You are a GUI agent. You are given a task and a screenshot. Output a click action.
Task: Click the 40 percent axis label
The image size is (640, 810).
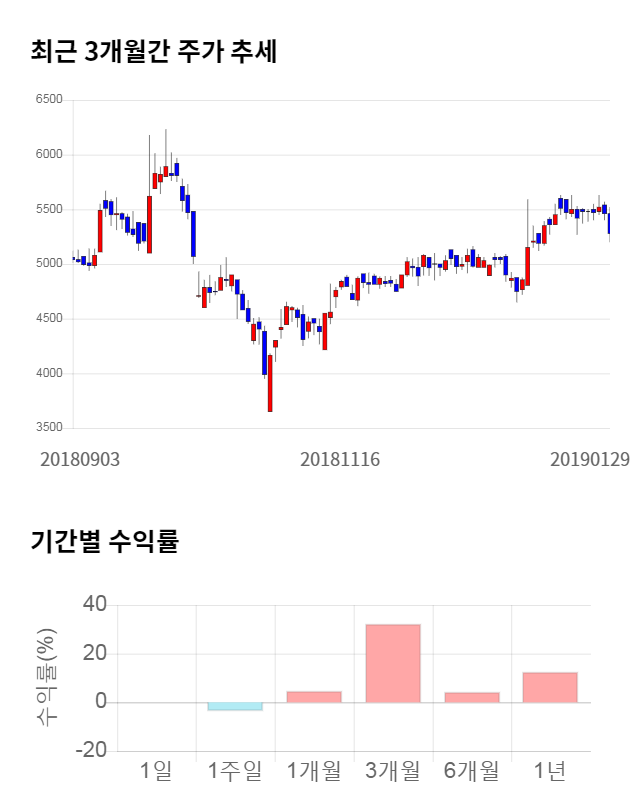coord(95,605)
